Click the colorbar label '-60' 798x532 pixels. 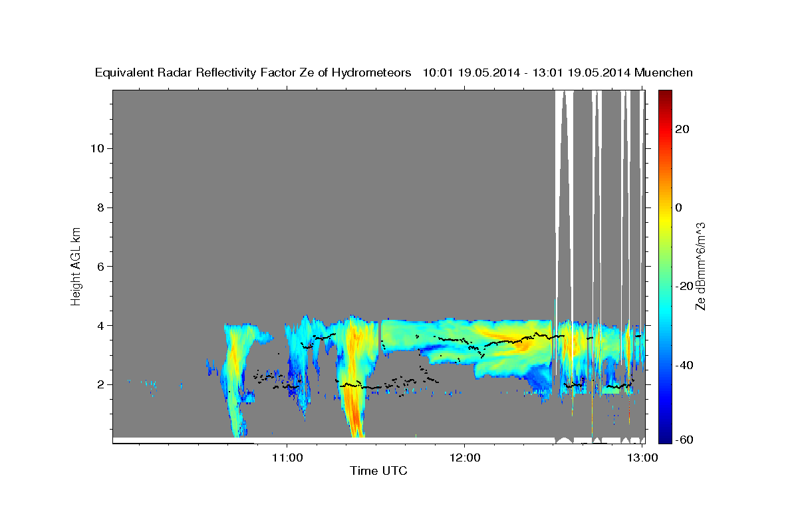point(684,440)
